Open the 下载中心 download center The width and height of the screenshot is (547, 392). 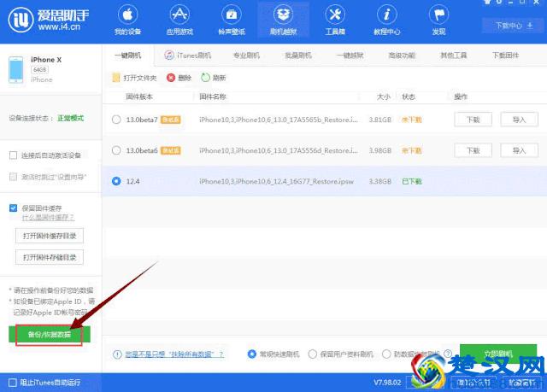point(515,26)
